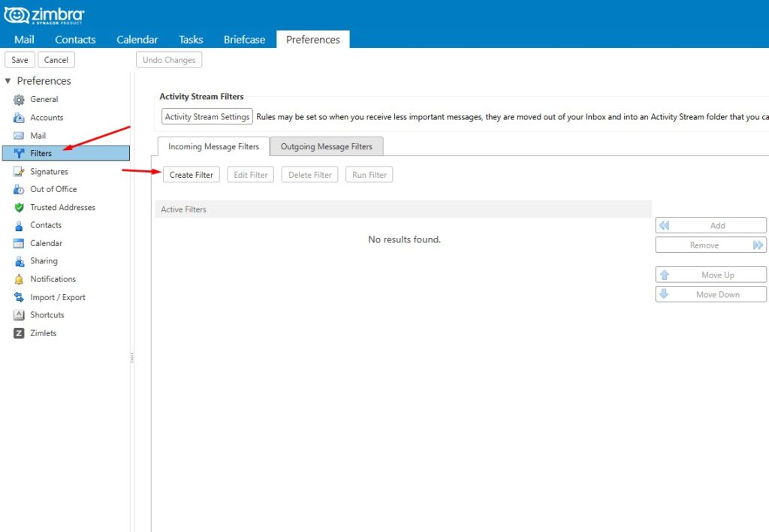
Task: Click the up arrow on Move Up
Action: point(665,275)
